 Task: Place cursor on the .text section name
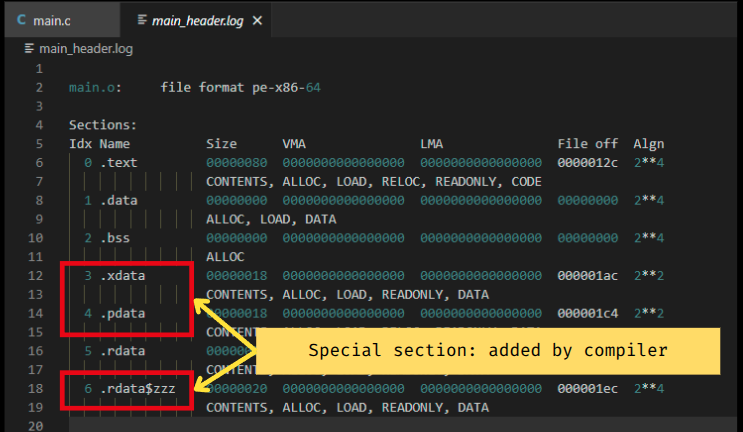(x=119, y=163)
